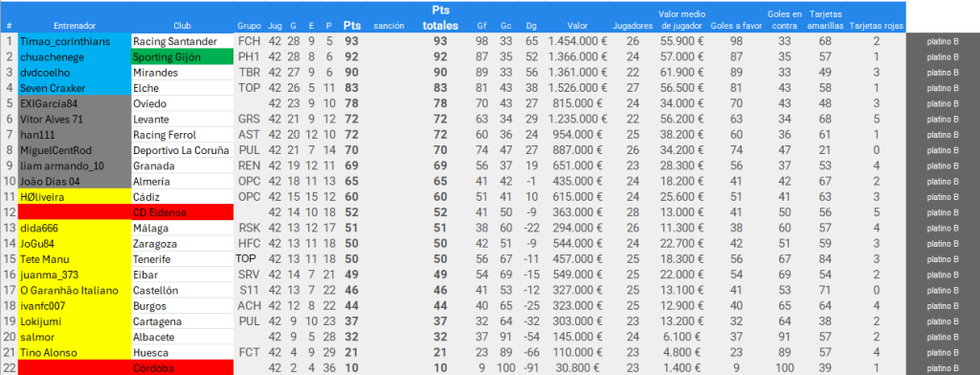Click the Racing Santander club cell
This screenshot has height=375, width=980.
pos(183,41)
